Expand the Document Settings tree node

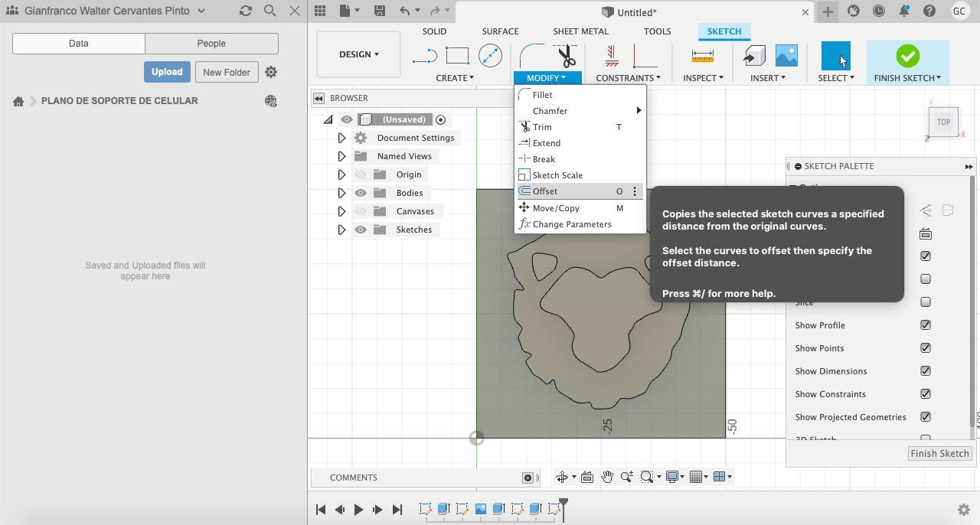[x=342, y=138]
